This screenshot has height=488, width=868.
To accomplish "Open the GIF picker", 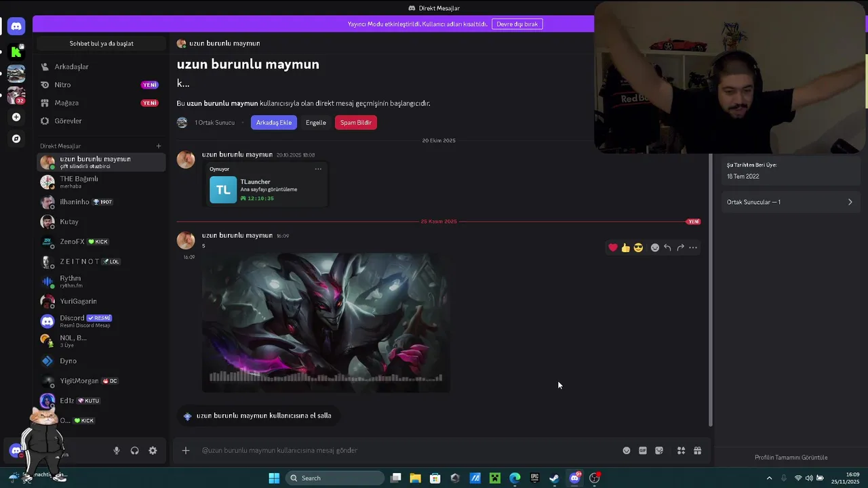I will click(x=643, y=450).
